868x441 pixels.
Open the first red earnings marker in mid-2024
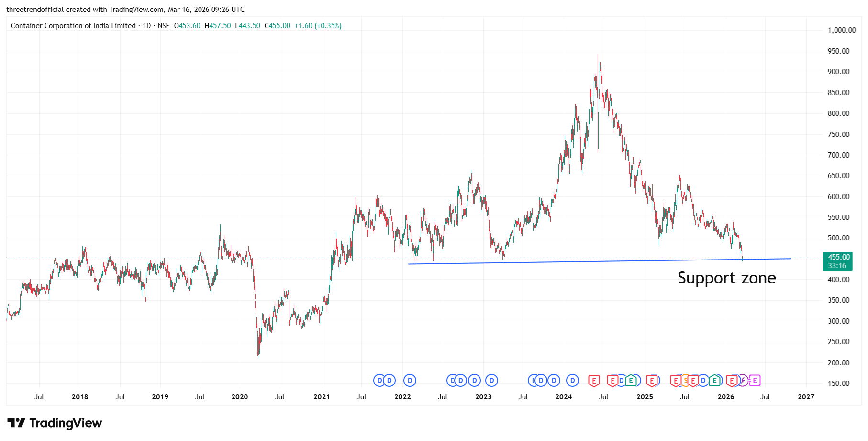pyautogui.click(x=594, y=381)
